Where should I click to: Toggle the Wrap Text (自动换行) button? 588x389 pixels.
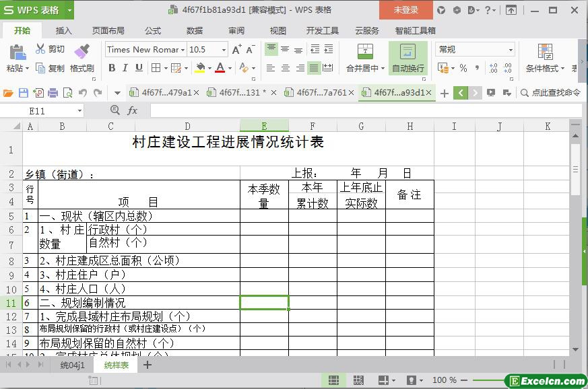tap(407, 58)
